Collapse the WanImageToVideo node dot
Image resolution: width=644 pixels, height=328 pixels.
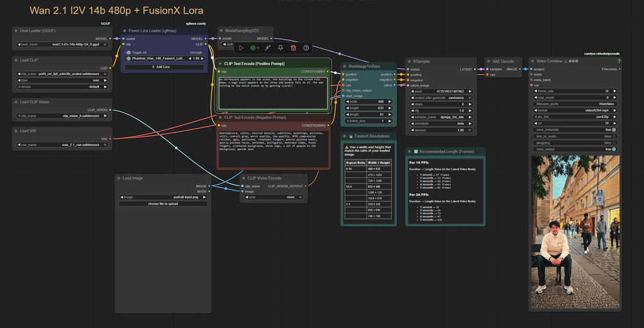345,67
